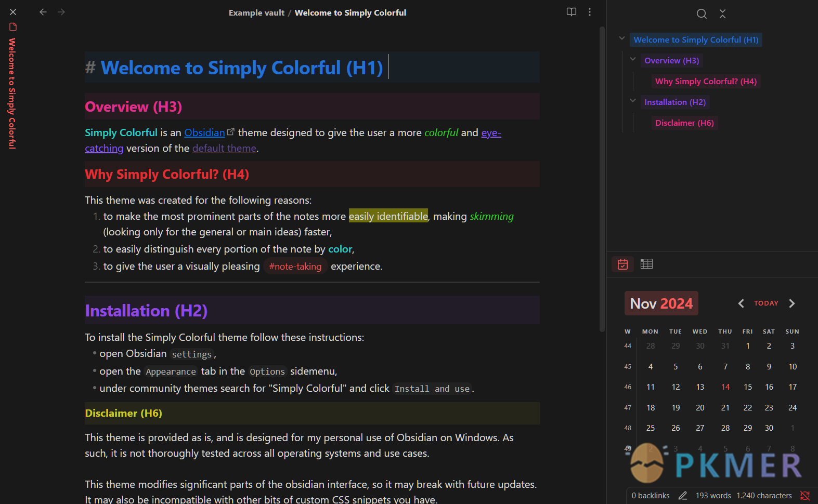Click 193 words status bar entry
The image size is (818, 504).
(713, 496)
